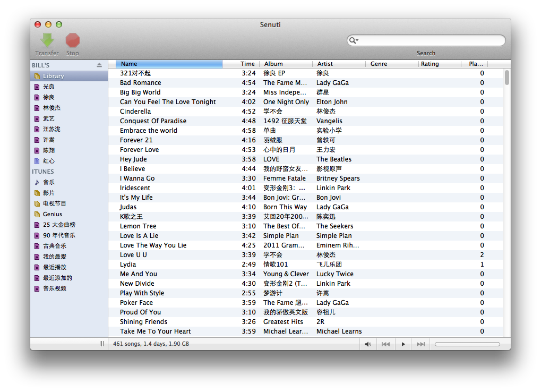This screenshot has height=392, width=541.
Task: Select the song Lemon Tree
Action: pos(305,226)
